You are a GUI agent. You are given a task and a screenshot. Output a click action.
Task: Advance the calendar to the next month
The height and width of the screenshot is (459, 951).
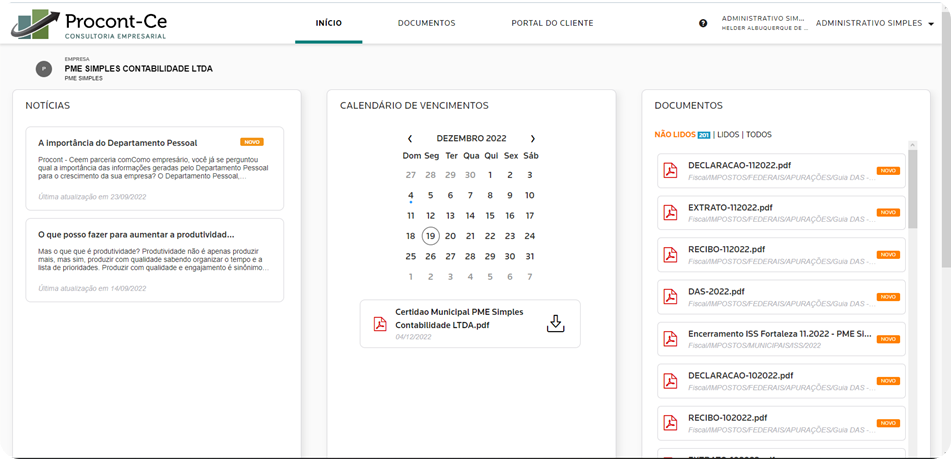coord(532,138)
